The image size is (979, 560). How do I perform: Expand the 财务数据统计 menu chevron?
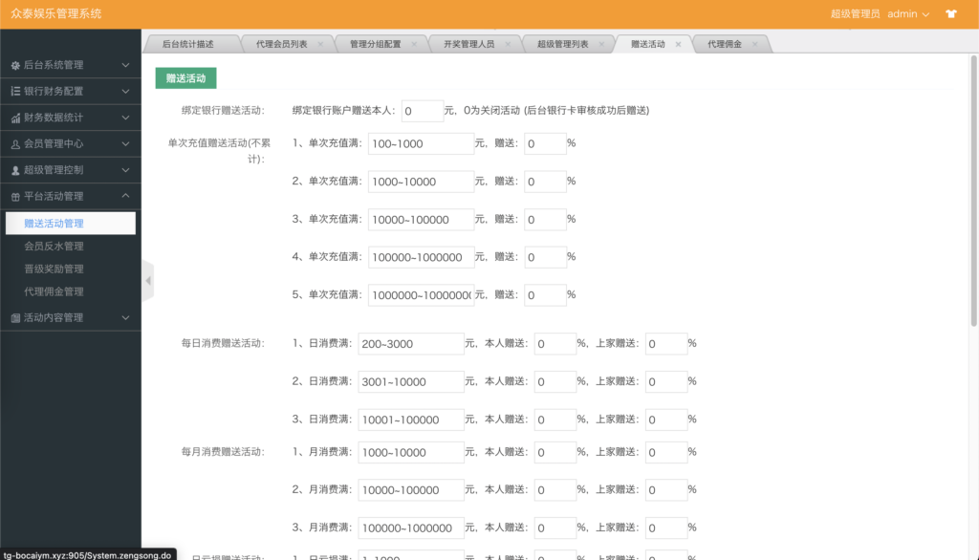tap(125, 118)
